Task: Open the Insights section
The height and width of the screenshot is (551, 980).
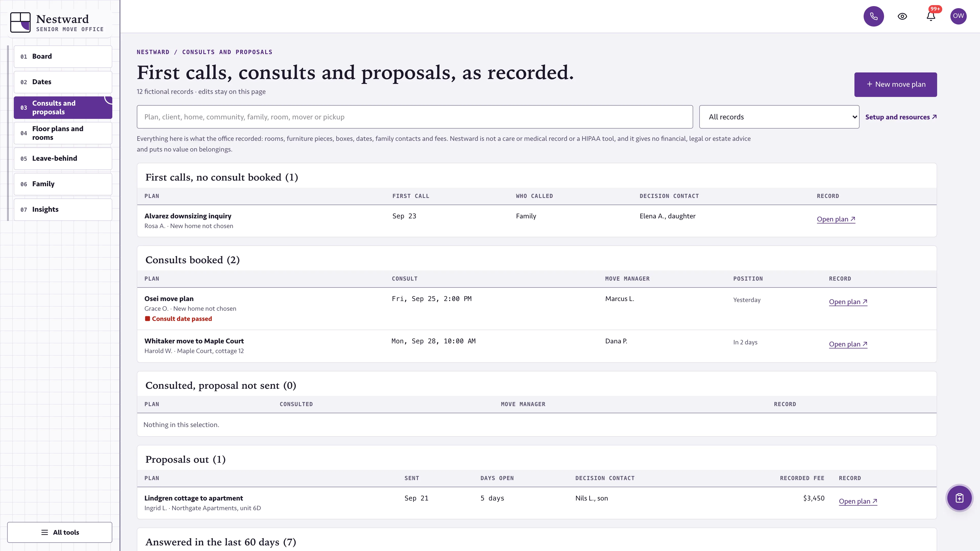Action: tap(63, 209)
